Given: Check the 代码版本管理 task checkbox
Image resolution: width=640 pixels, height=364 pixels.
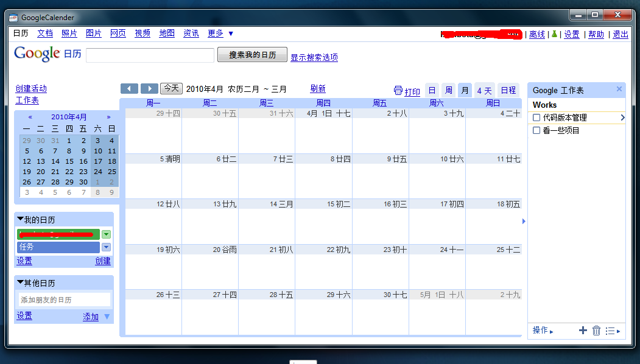Looking at the screenshot, I should (x=536, y=117).
